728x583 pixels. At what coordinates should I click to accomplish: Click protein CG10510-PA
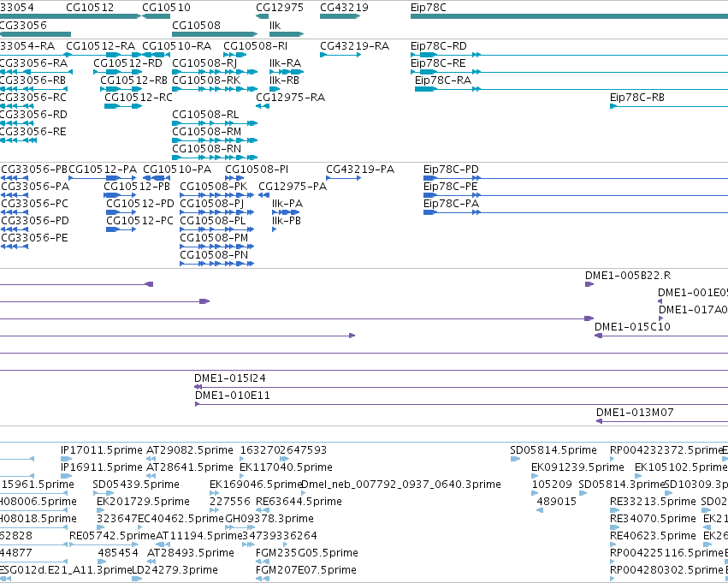pyautogui.click(x=177, y=170)
